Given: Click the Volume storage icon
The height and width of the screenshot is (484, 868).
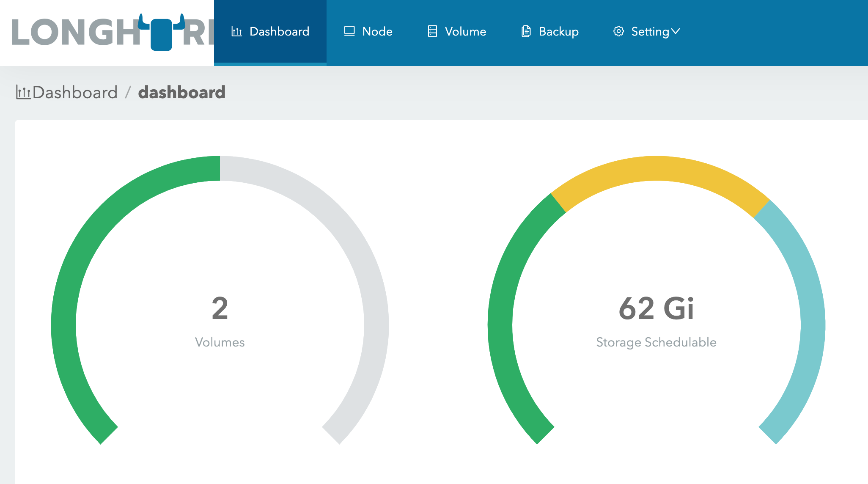Looking at the screenshot, I should point(432,31).
